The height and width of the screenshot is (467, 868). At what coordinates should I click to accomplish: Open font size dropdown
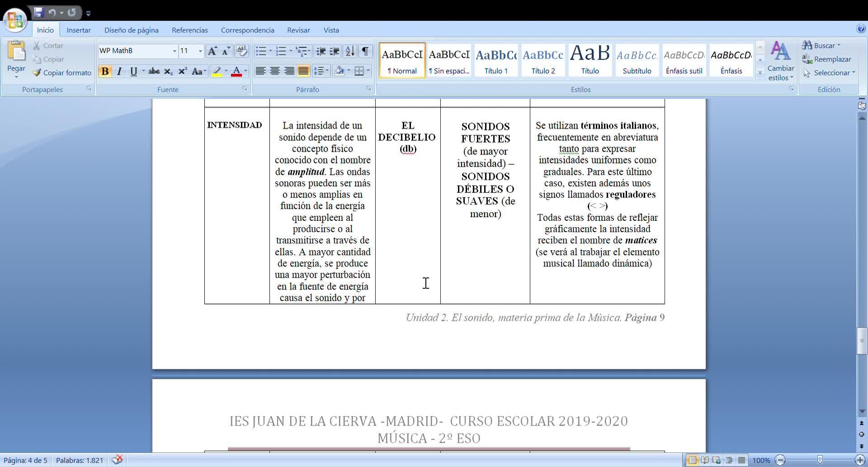pos(200,51)
